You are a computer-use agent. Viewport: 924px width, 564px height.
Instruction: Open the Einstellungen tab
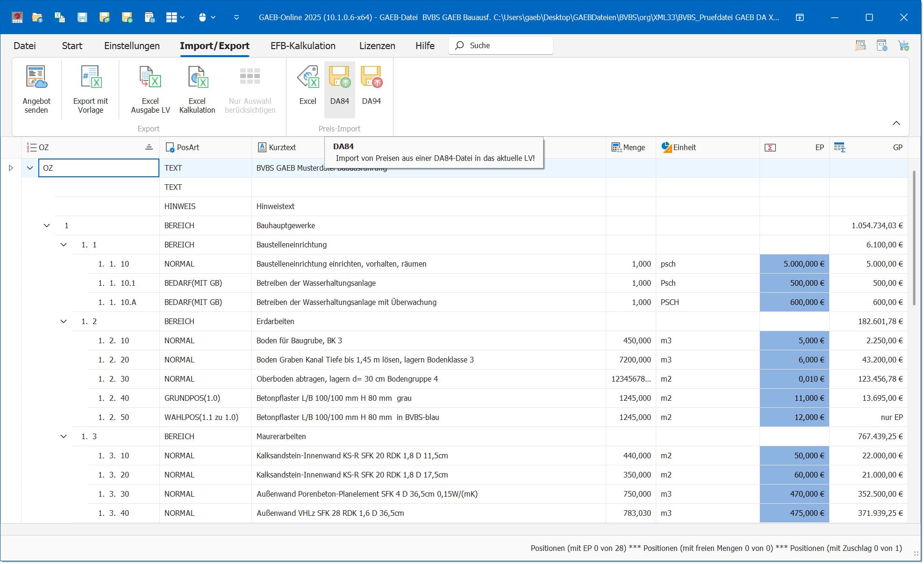point(132,45)
